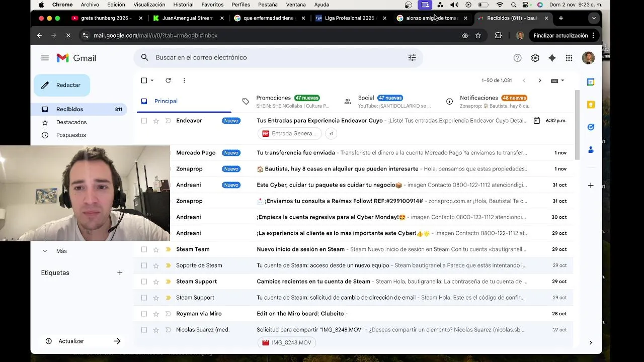Open the Google account avatar in Gmail
The width and height of the screenshot is (644, 362).
pos(588,58)
